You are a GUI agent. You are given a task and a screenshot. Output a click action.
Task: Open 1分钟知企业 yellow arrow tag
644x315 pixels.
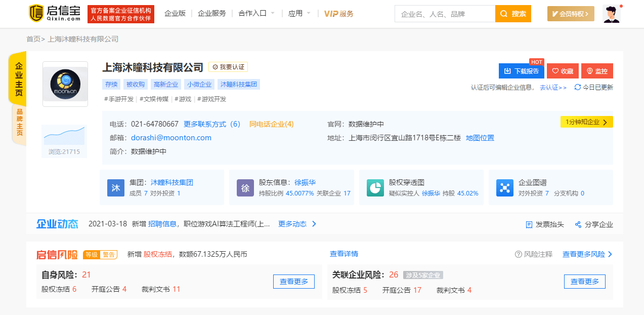point(586,122)
